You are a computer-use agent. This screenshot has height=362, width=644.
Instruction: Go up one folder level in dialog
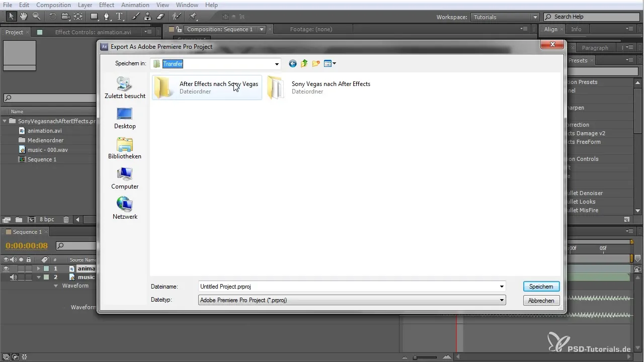tap(304, 64)
